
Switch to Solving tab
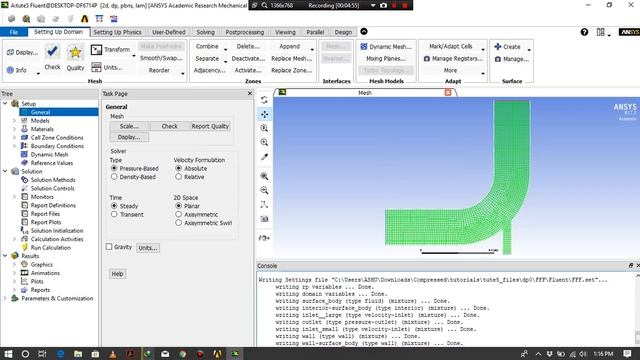click(205, 32)
